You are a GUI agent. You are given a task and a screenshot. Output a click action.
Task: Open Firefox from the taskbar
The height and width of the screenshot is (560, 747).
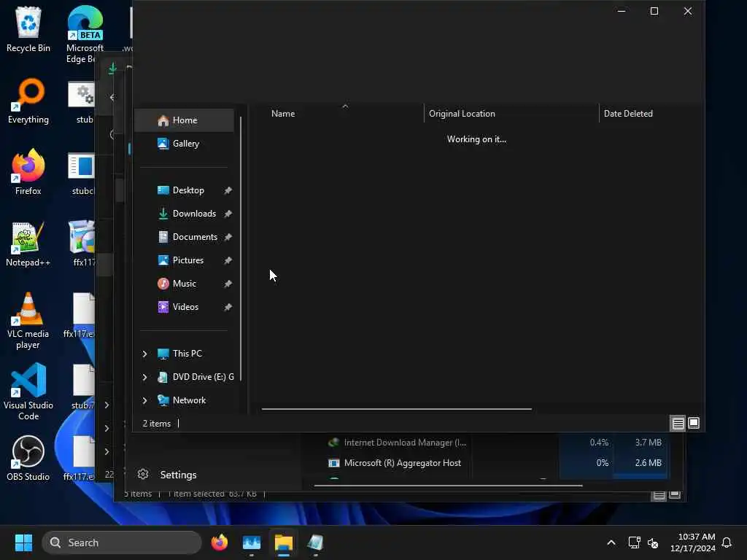click(x=220, y=542)
